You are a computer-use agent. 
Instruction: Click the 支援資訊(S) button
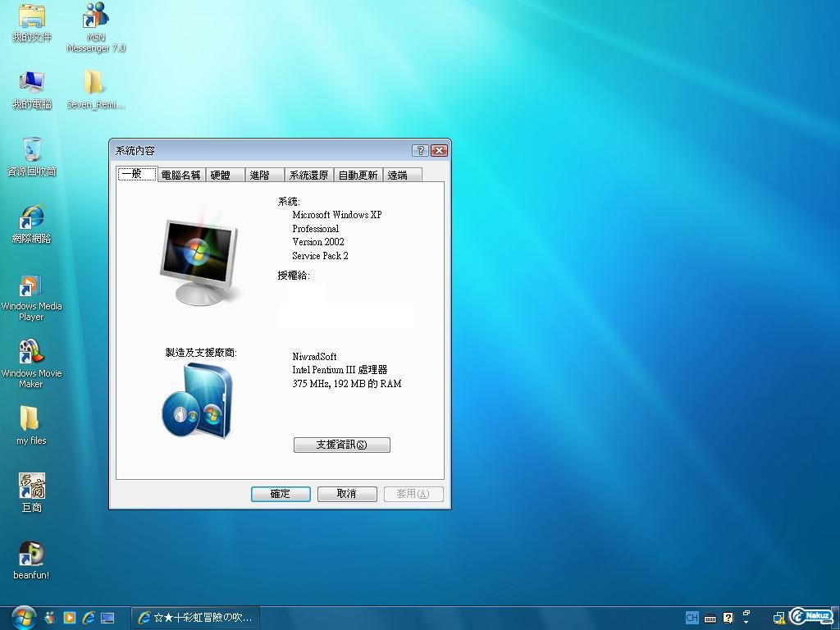(x=342, y=445)
